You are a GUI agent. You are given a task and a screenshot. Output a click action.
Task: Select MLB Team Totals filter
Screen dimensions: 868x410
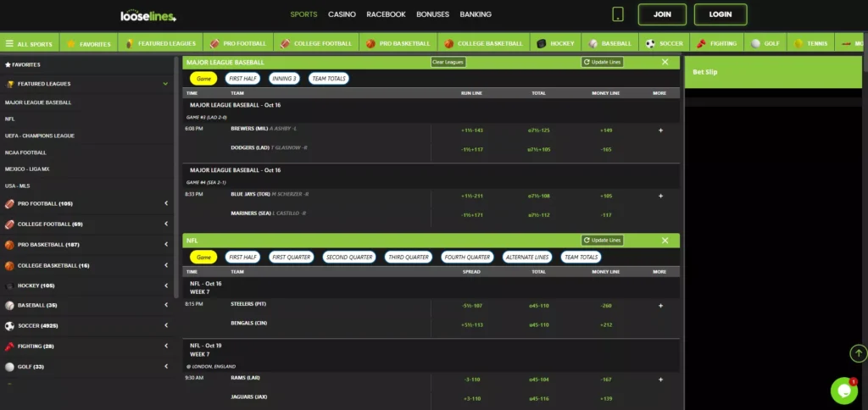tap(329, 79)
